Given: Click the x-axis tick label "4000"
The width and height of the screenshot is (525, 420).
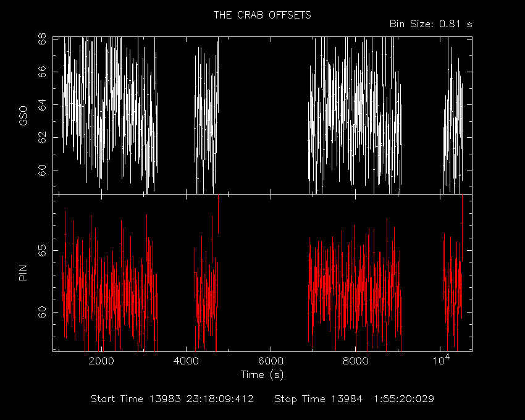Looking at the screenshot, I should (186, 361).
